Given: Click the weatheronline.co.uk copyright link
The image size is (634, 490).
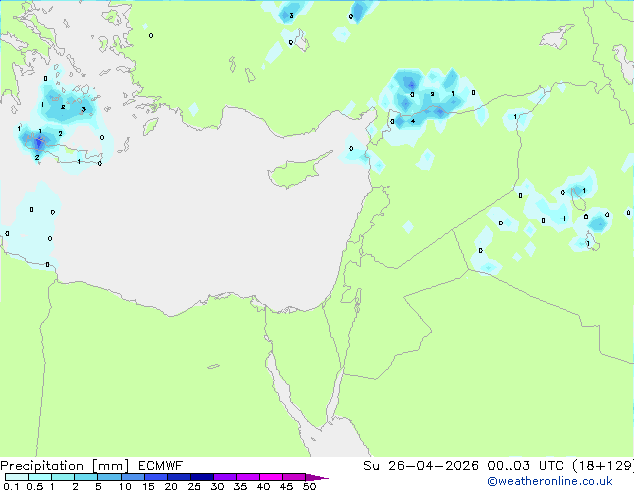Looking at the screenshot, I should click(x=550, y=481).
